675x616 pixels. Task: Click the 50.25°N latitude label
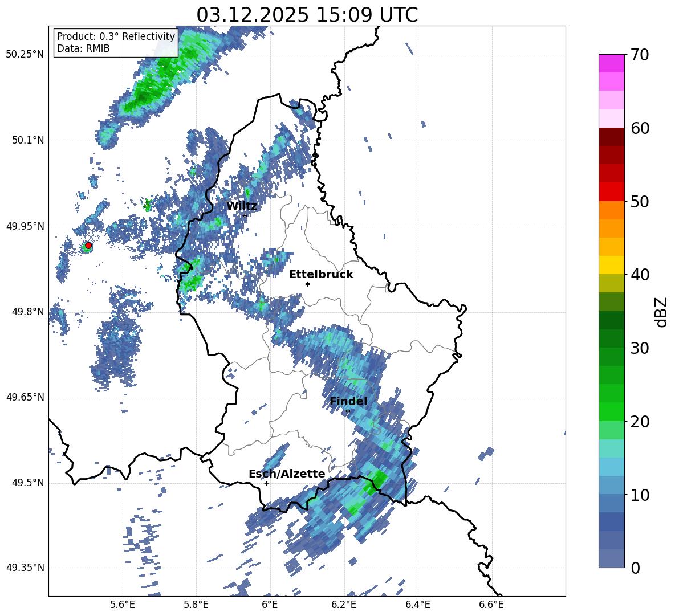pos(25,55)
